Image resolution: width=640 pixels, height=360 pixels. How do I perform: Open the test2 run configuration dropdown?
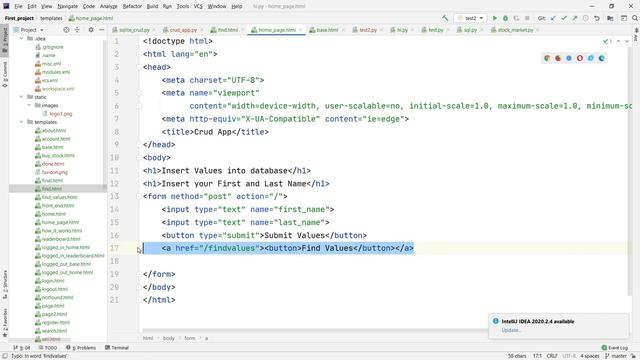click(471, 18)
